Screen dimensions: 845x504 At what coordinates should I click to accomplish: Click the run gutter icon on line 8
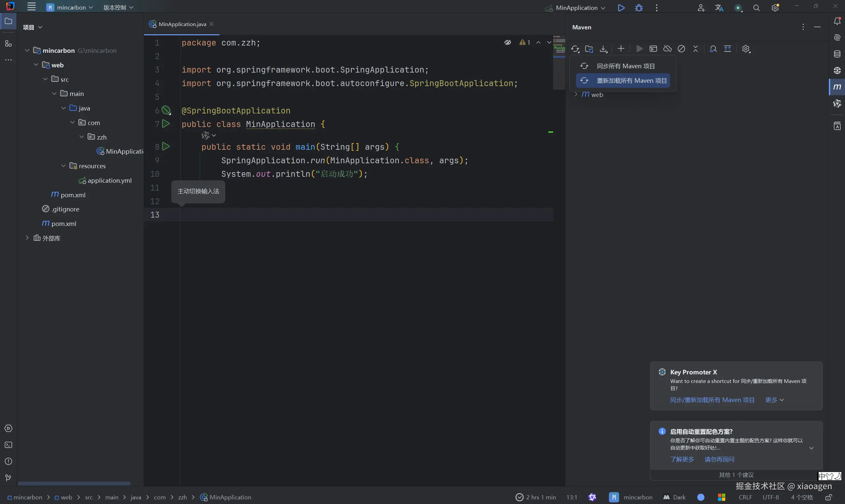tap(166, 146)
